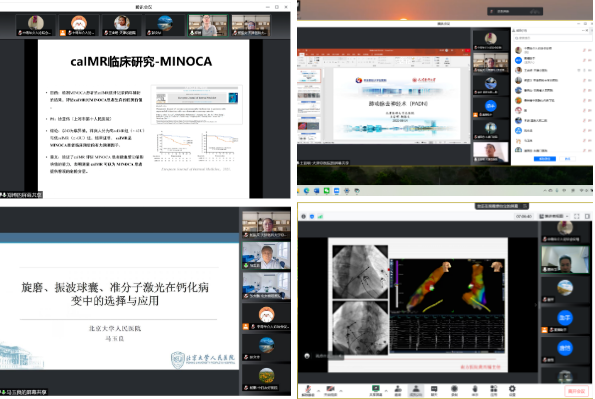Image resolution: width=595 pixels, height=399 pixels.
Task: Select the first slide thumbnail in PowerPoint panel
Action: (310, 76)
